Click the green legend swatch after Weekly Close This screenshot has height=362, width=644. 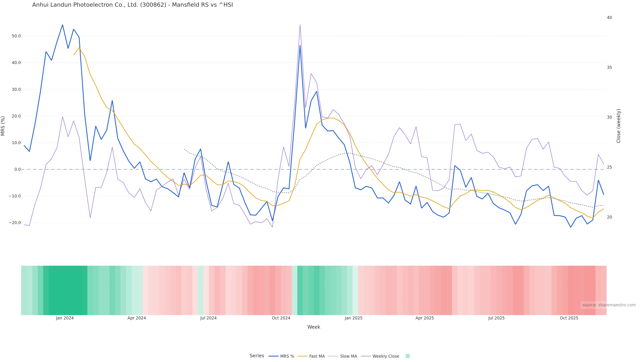click(408, 356)
